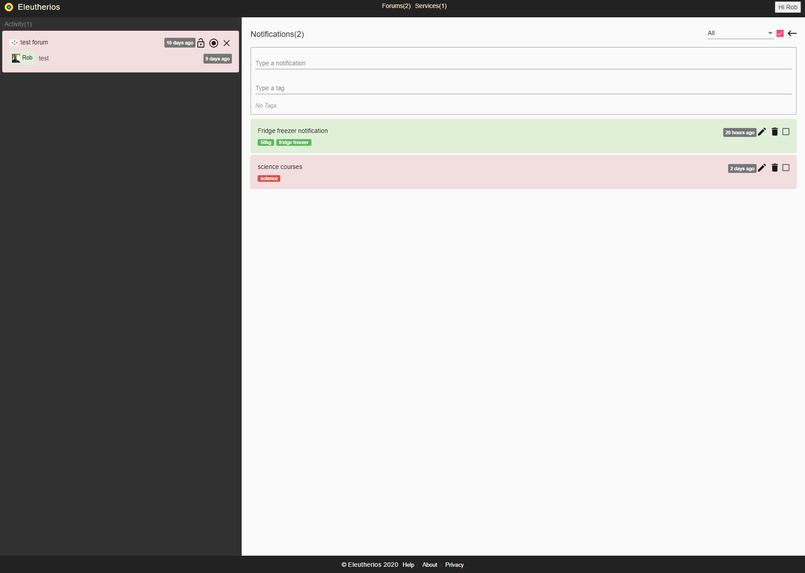
Task: Open the Forums(2) menu
Action: (396, 6)
